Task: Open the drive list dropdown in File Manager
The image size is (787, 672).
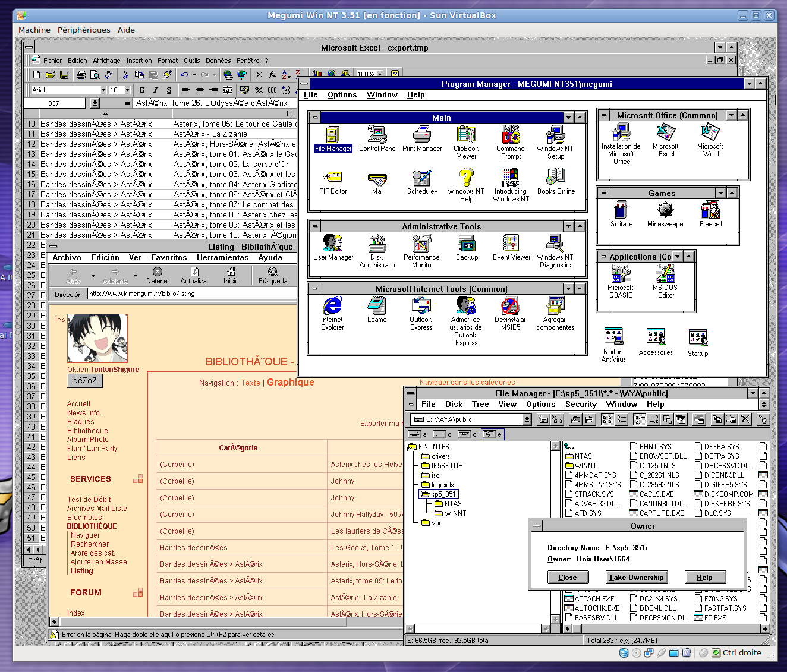Action: pyautogui.click(x=527, y=419)
